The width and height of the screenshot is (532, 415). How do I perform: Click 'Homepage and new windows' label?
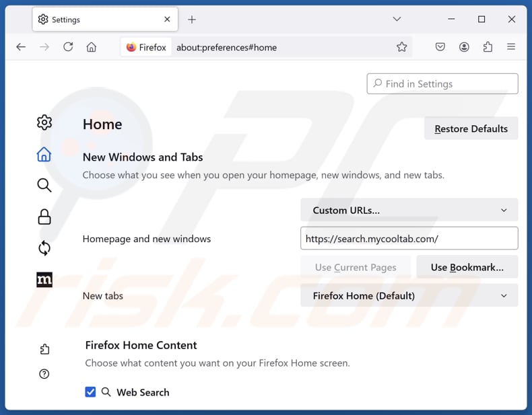click(147, 239)
